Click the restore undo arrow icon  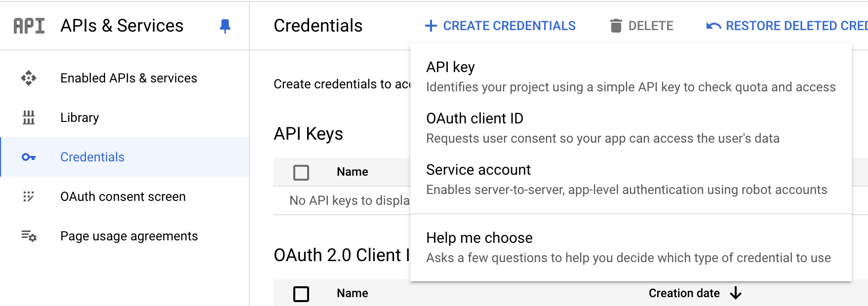713,26
